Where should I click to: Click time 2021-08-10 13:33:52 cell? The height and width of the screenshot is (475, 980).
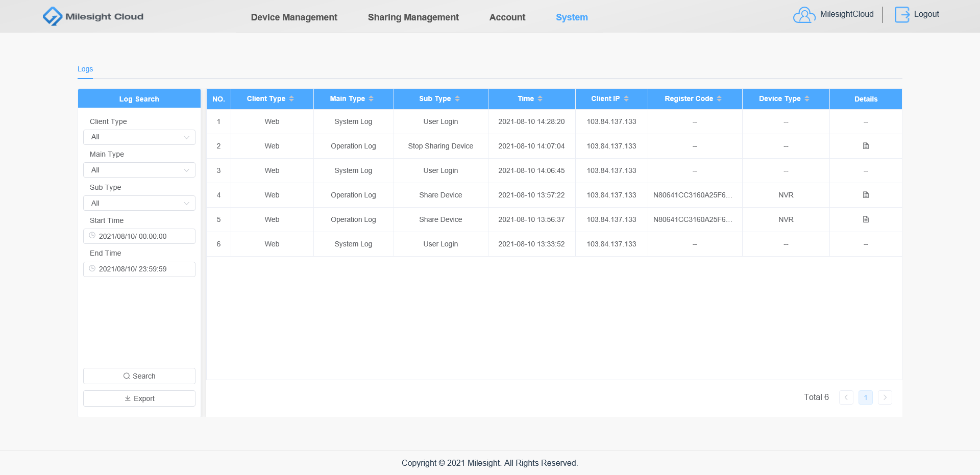[x=531, y=244]
